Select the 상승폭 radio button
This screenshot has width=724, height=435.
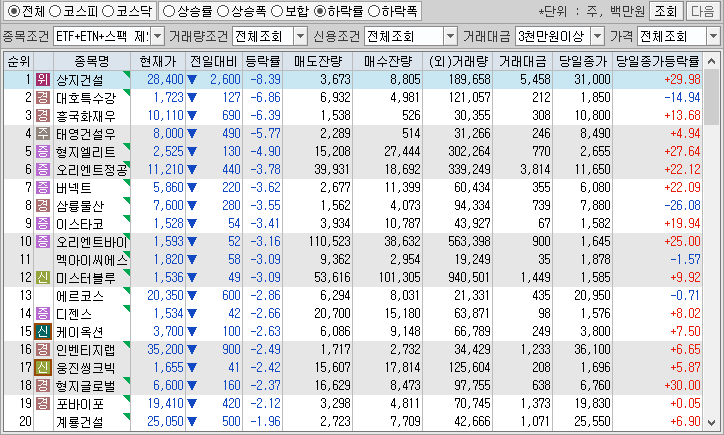(223, 11)
